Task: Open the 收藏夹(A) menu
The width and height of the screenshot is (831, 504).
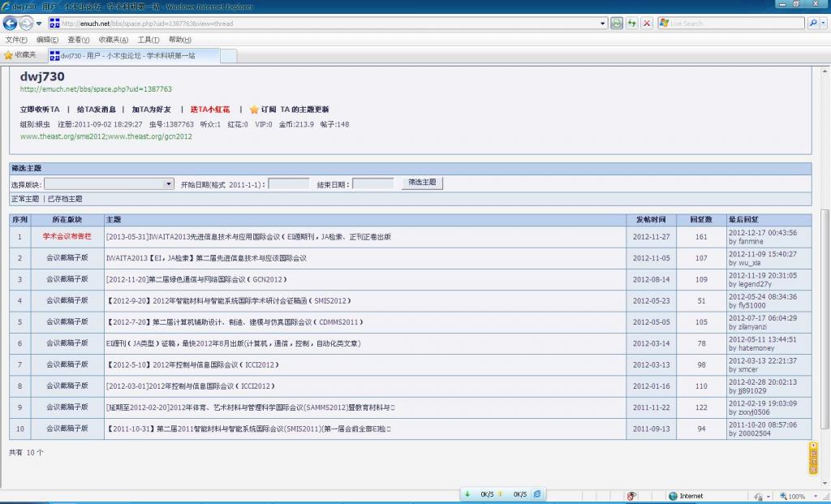Action: tap(114, 40)
